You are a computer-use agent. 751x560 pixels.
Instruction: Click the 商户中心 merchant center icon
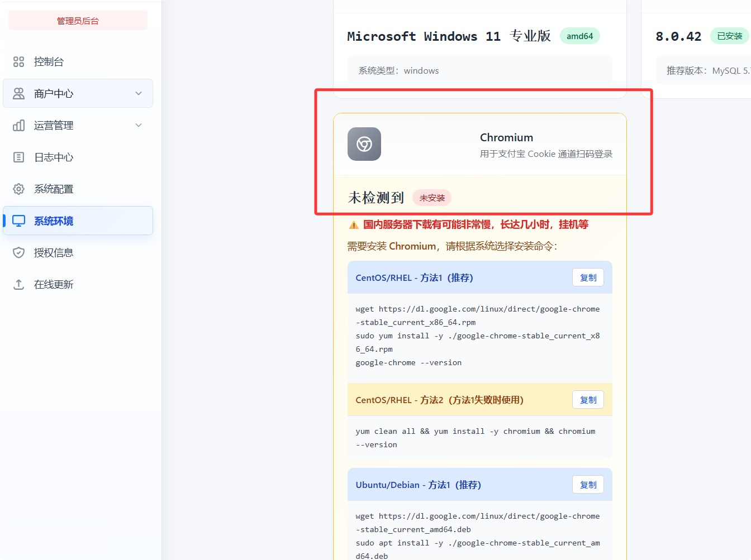19,93
